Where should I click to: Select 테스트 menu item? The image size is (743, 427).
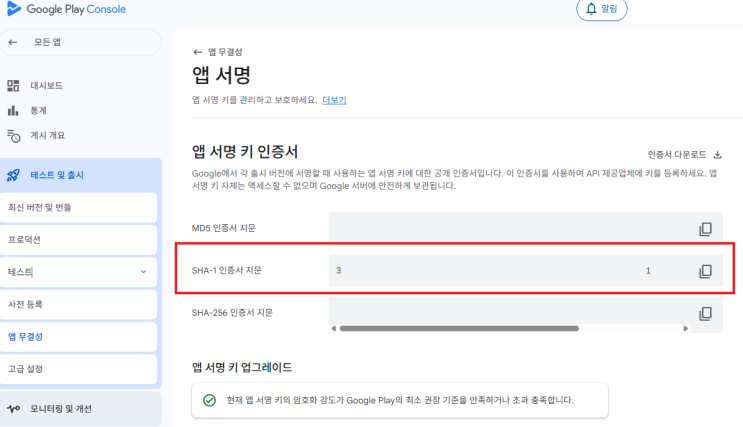pos(78,272)
